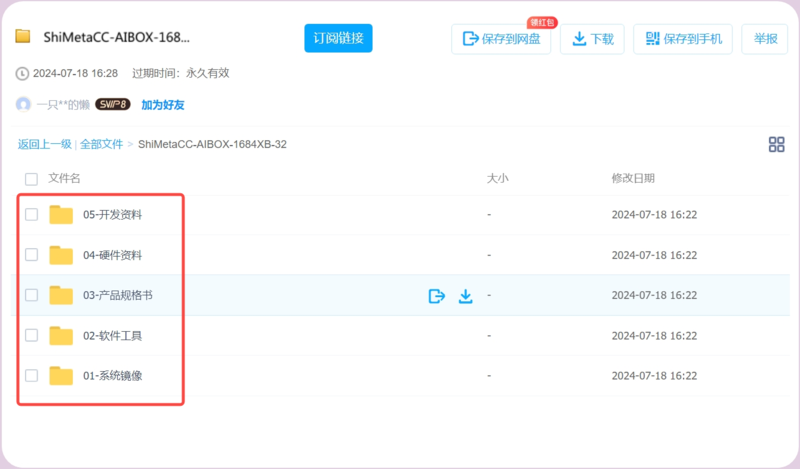800x469 pixels.
Task: Click the share title folder icon
Action: [22, 37]
